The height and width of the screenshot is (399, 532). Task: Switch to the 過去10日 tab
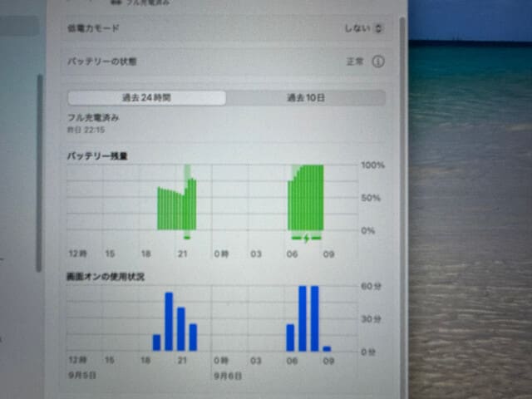tap(306, 98)
